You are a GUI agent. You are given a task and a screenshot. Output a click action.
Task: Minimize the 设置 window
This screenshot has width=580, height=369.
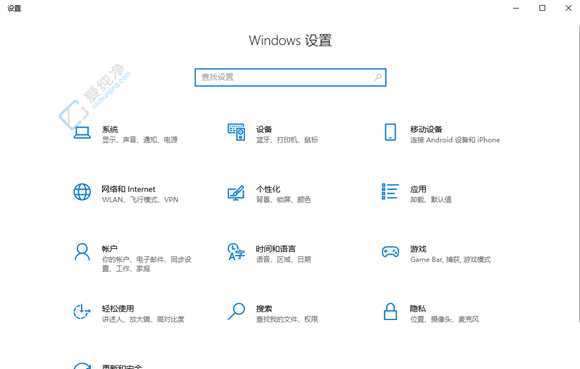click(516, 8)
